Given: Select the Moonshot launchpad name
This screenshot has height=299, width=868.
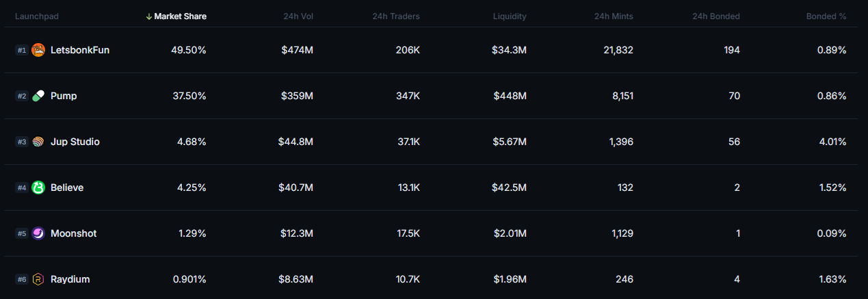Looking at the screenshot, I should click(73, 233).
